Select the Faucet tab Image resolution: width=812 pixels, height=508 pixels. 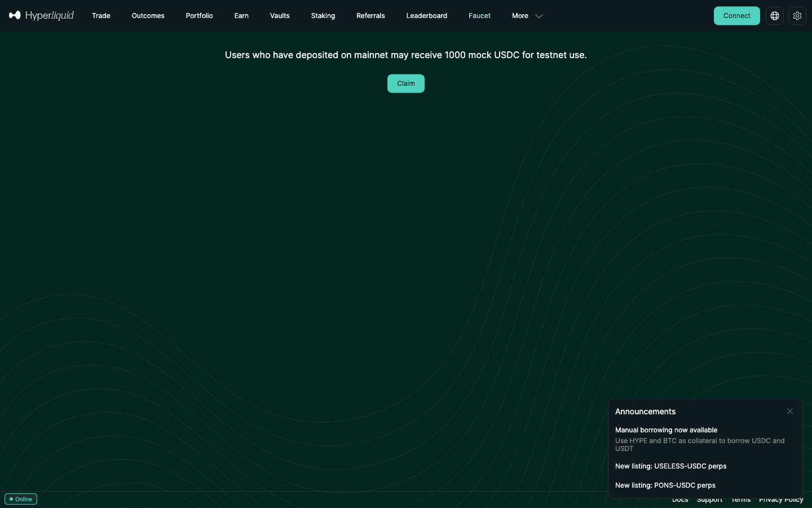[480, 16]
